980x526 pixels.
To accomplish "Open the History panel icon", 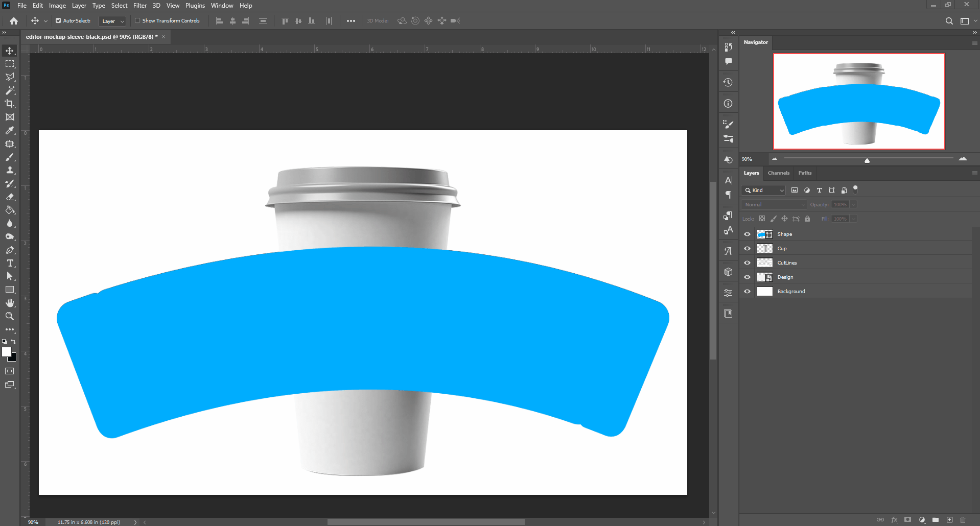I will pos(728,82).
